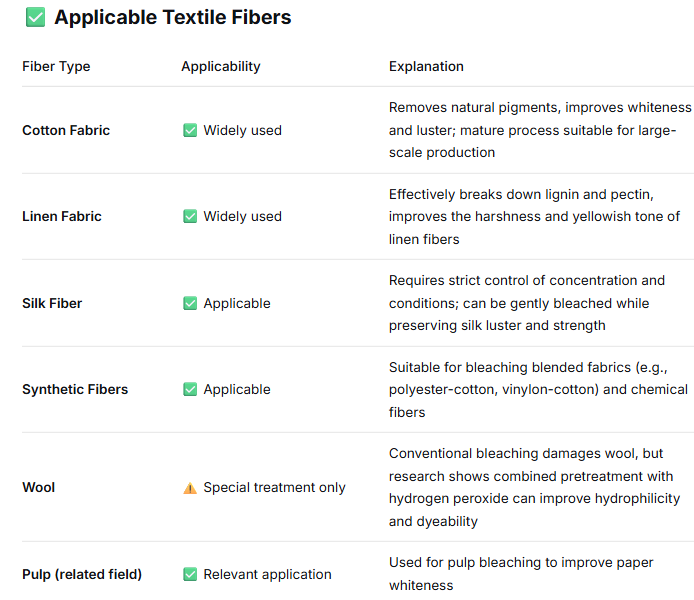The image size is (694, 600).
Task: Click the explanation about lignin and pectin
Action: (x=534, y=216)
